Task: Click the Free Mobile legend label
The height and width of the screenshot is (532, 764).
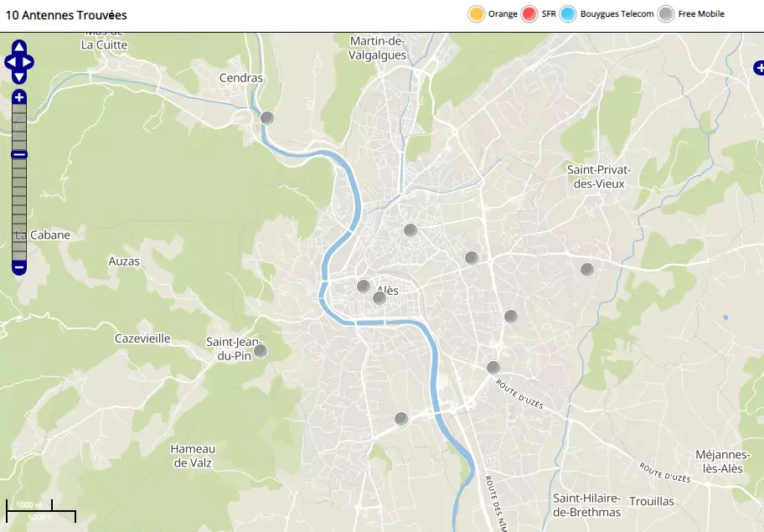Action: tap(701, 14)
